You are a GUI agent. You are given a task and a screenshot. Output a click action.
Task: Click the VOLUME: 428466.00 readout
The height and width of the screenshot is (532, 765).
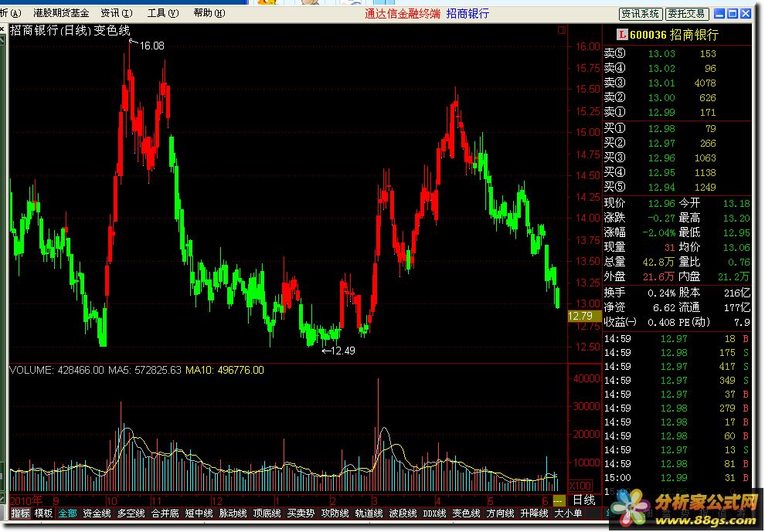tap(56, 370)
